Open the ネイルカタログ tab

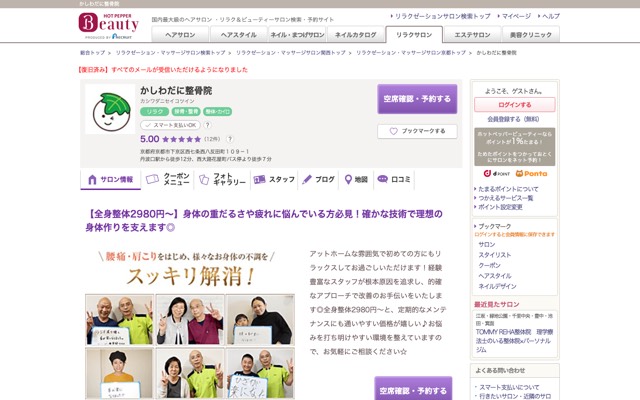pos(356,35)
